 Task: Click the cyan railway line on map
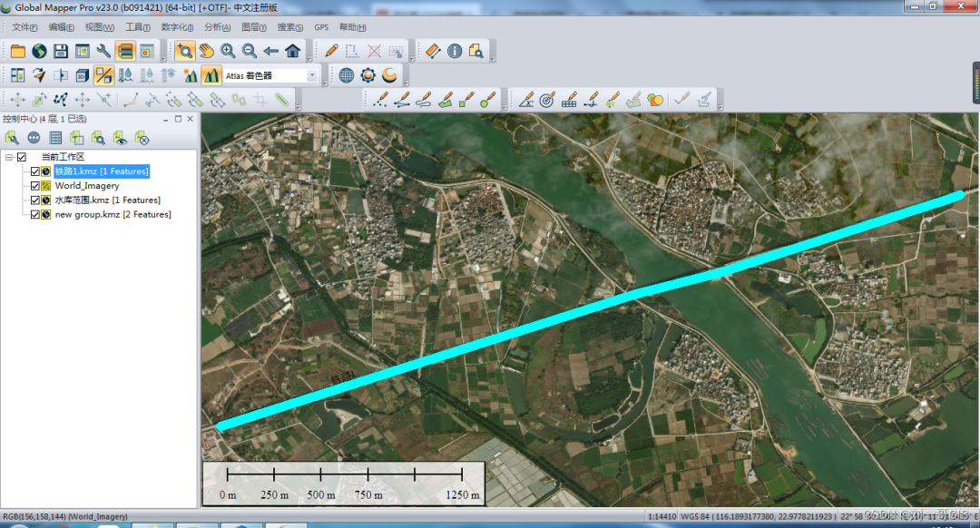[x=590, y=311]
